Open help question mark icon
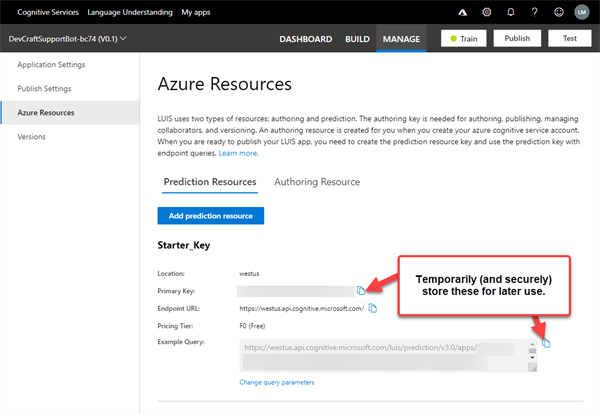The height and width of the screenshot is (414, 600). [x=535, y=12]
